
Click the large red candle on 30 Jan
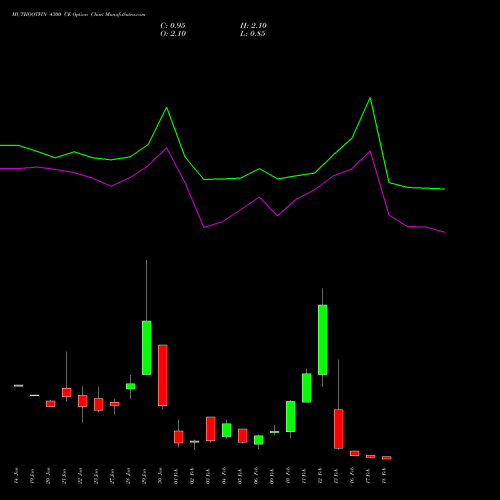pos(163,375)
